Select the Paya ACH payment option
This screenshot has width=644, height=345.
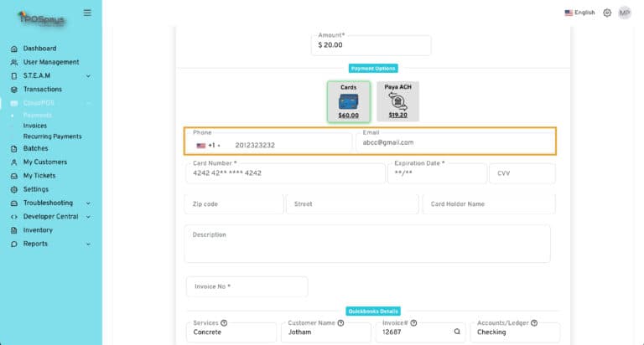397,101
